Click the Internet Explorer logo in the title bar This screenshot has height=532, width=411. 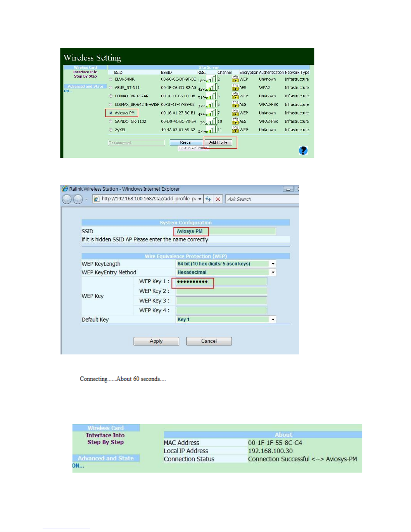tap(65, 189)
